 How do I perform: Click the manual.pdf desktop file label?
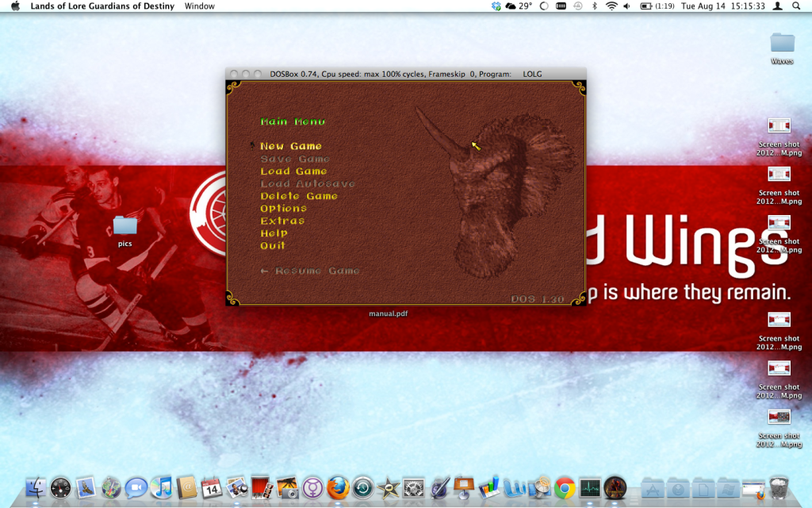(388, 314)
